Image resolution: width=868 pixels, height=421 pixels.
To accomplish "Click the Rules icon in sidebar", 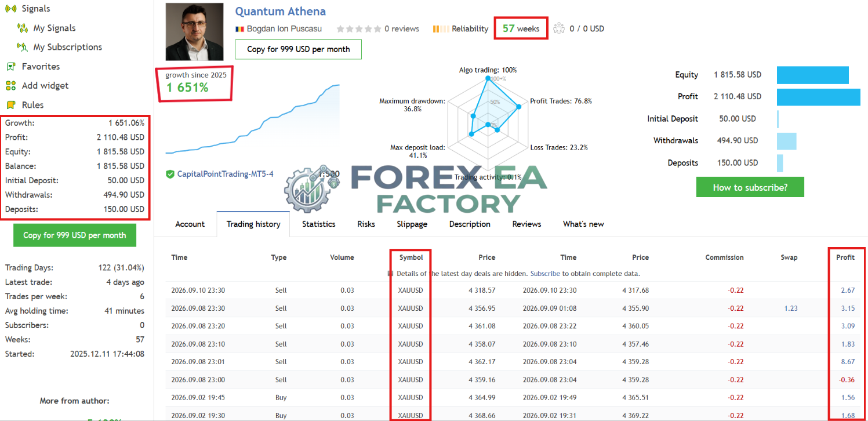I will [10, 105].
